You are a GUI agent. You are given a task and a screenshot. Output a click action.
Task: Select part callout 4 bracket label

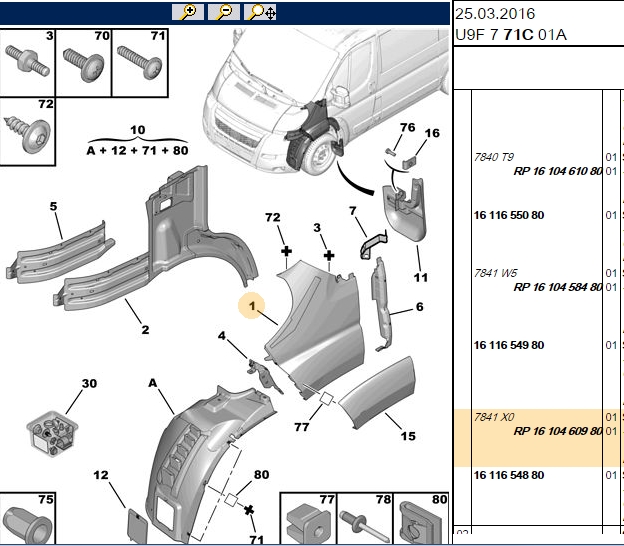(222, 335)
